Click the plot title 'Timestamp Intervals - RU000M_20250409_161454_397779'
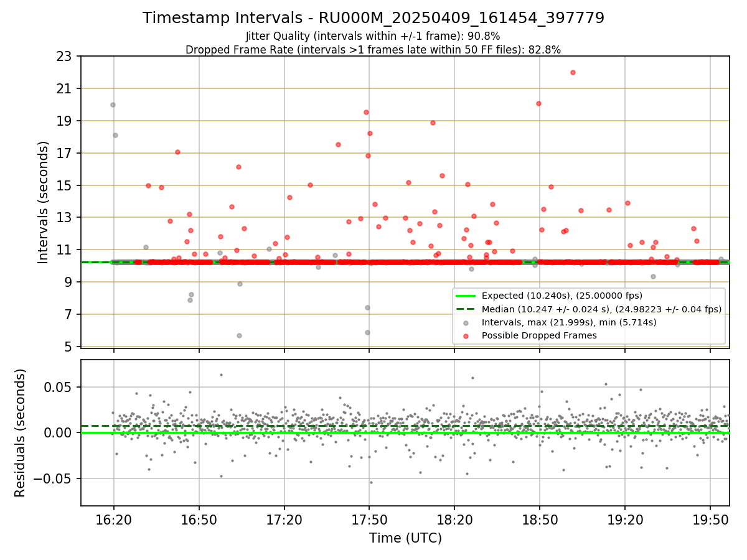The width and height of the screenshot is (747, 560). 374,18
